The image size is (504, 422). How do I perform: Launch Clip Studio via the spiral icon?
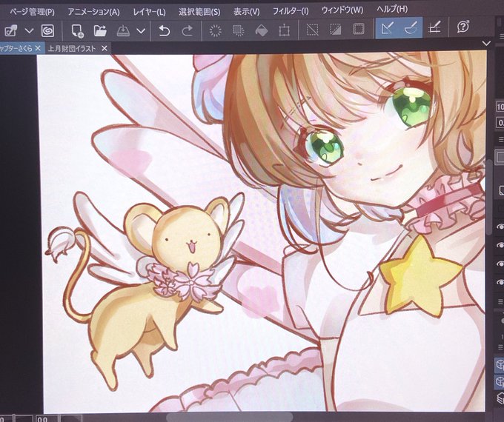click(47, 31)
